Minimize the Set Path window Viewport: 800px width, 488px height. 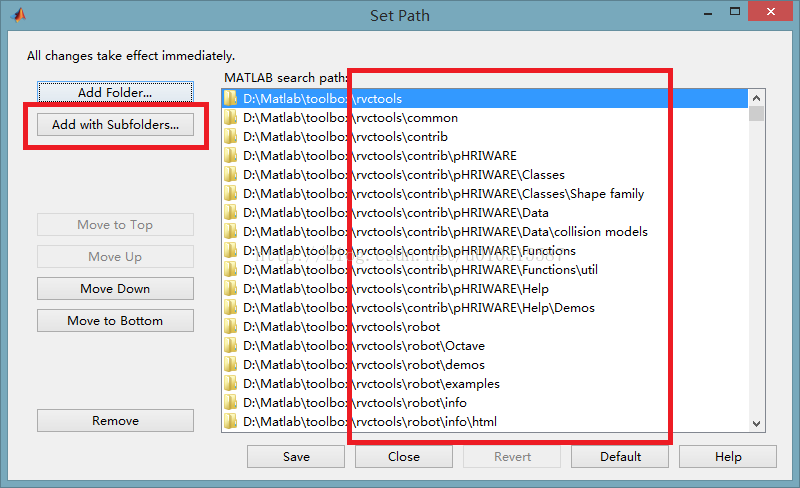[x=708, y=12]
